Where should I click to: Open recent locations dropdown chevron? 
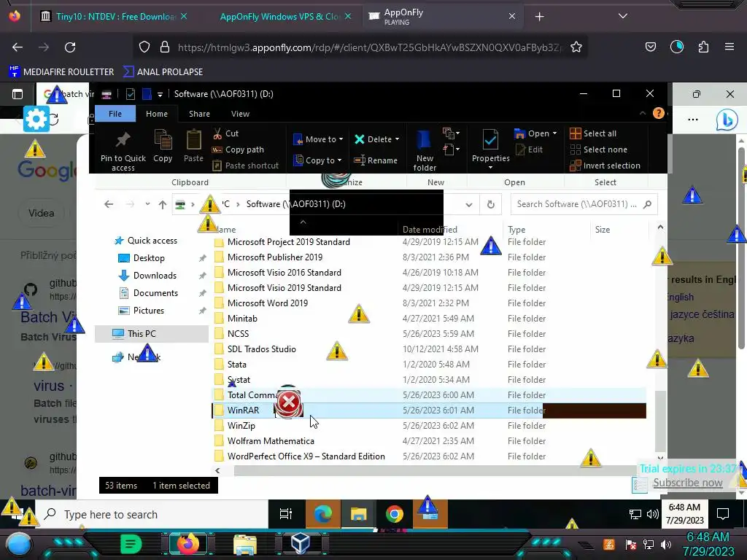[147, 204]
